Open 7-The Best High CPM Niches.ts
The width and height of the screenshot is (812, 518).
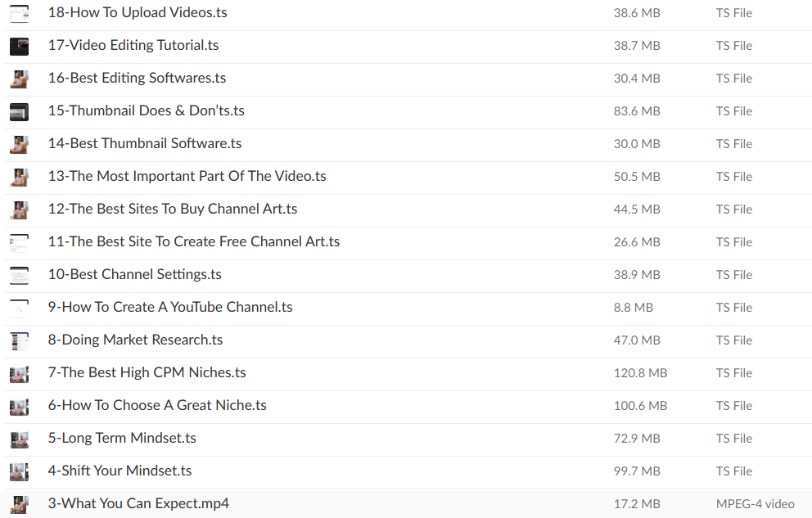tap(147, 372)
